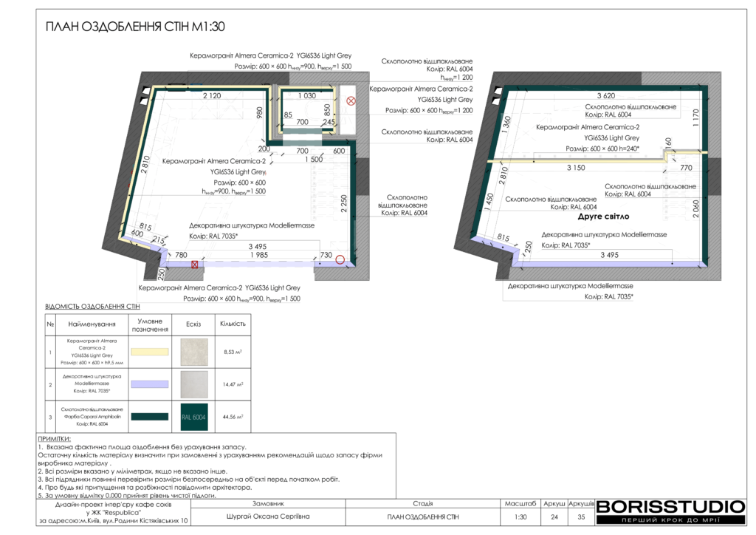Click the red empty circle marker near dimension 730

pos(340,259)
